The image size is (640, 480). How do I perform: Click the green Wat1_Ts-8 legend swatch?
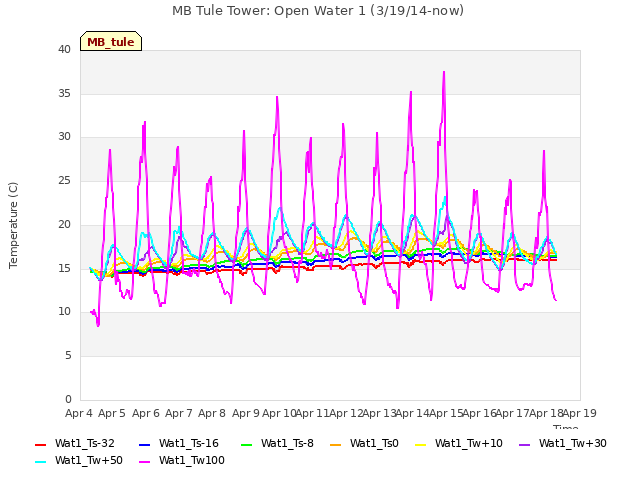[x=247, y=444]
